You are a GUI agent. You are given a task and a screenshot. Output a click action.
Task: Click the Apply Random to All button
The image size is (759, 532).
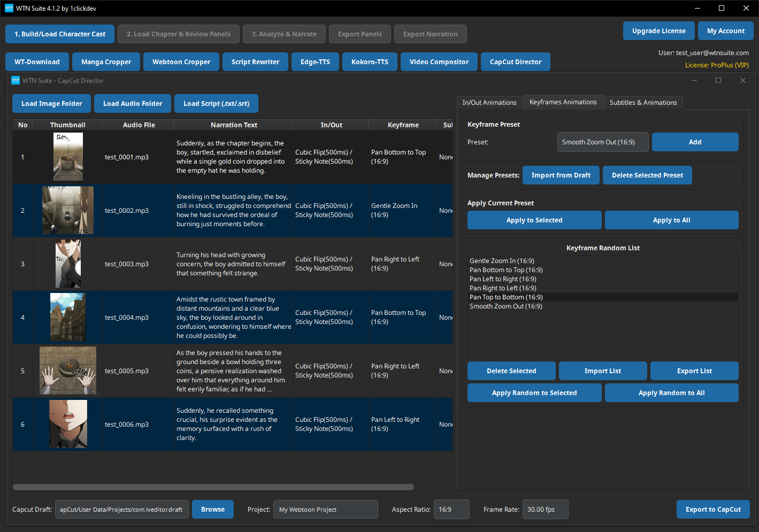click(671, 392)
